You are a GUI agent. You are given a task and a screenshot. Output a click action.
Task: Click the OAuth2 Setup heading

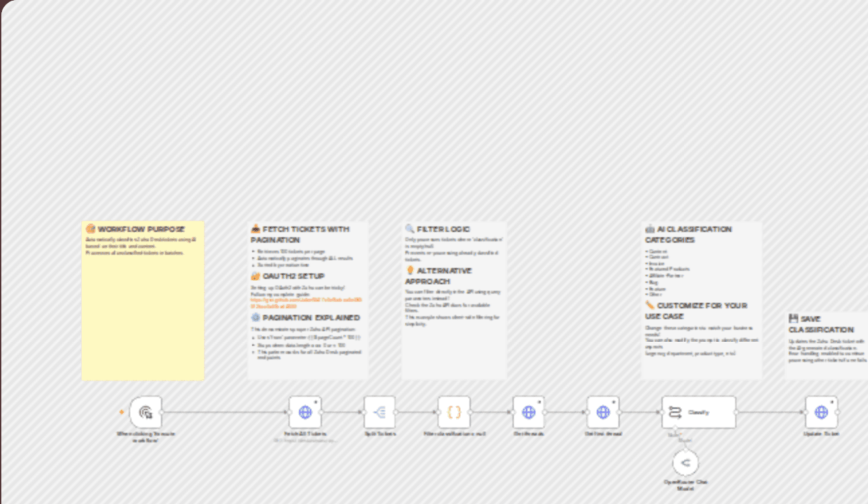pyautogui.click(x=287, y=276)
